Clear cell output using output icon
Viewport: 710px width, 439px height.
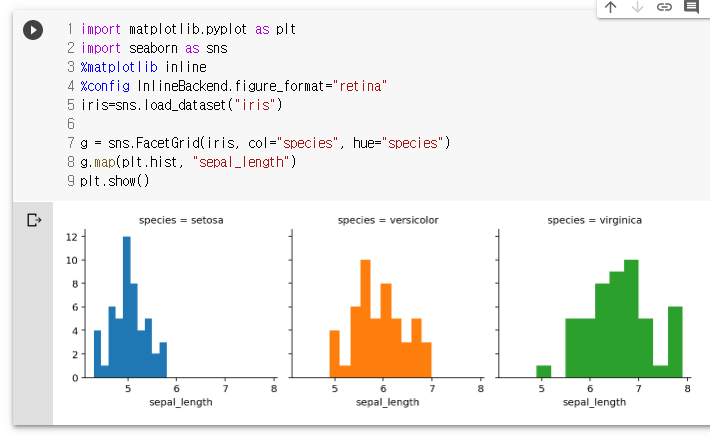[34, 220]
